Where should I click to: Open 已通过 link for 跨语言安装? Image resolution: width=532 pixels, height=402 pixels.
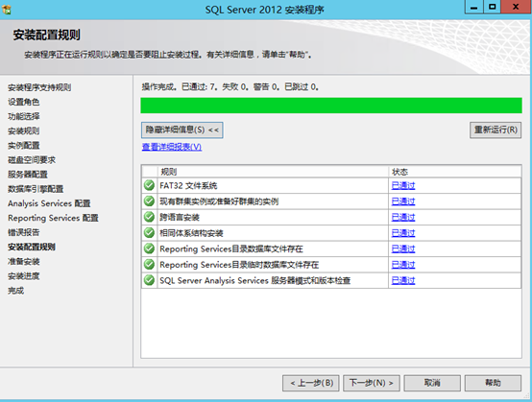[403, 217]
